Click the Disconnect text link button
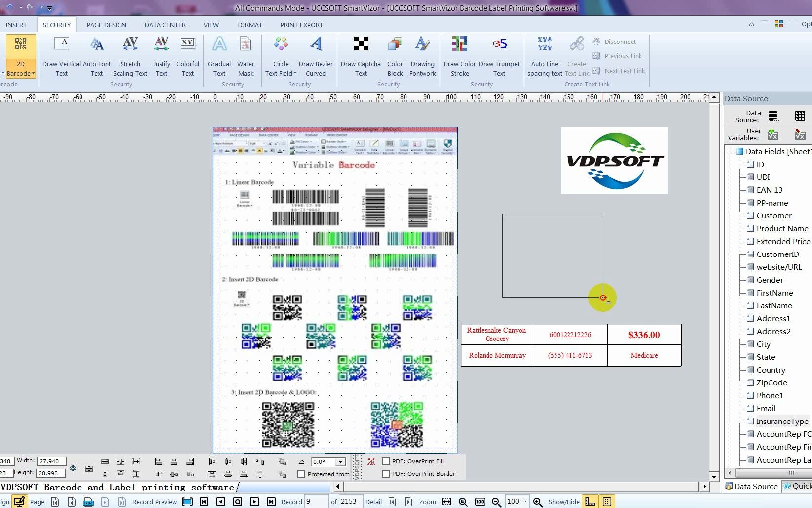The height and width of the screenshot is (508, 812). 614,42
